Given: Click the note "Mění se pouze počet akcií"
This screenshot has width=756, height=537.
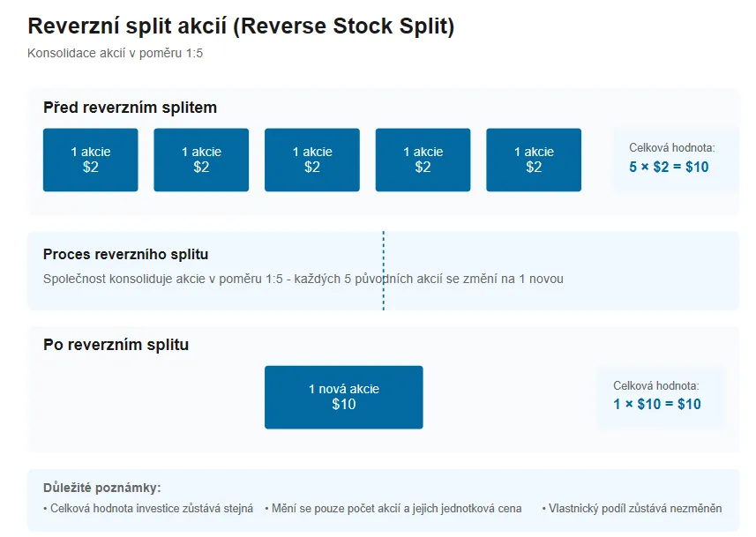Looking at the screenshot, I should pos(393,509).
